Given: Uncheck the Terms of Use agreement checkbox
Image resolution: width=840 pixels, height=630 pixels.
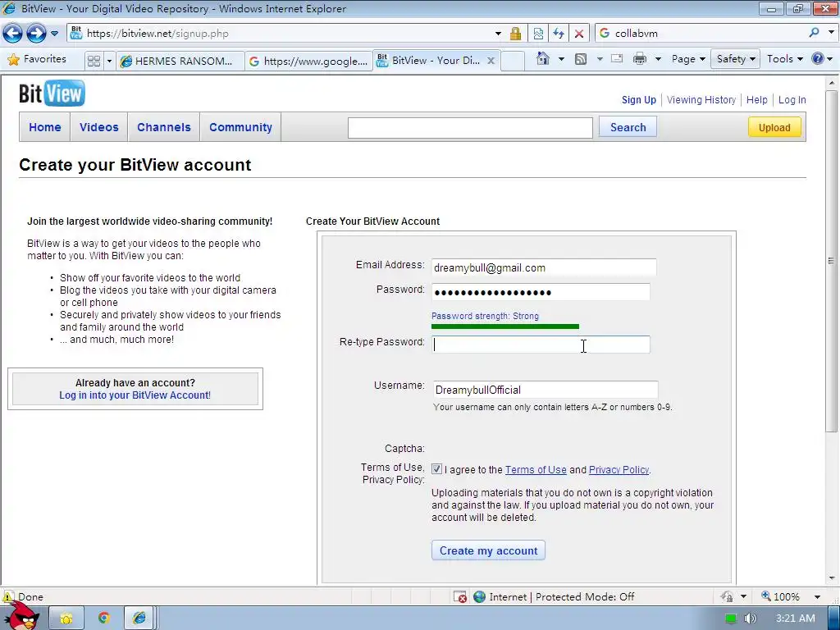Looking at the screenshot, I should [436, 468].
